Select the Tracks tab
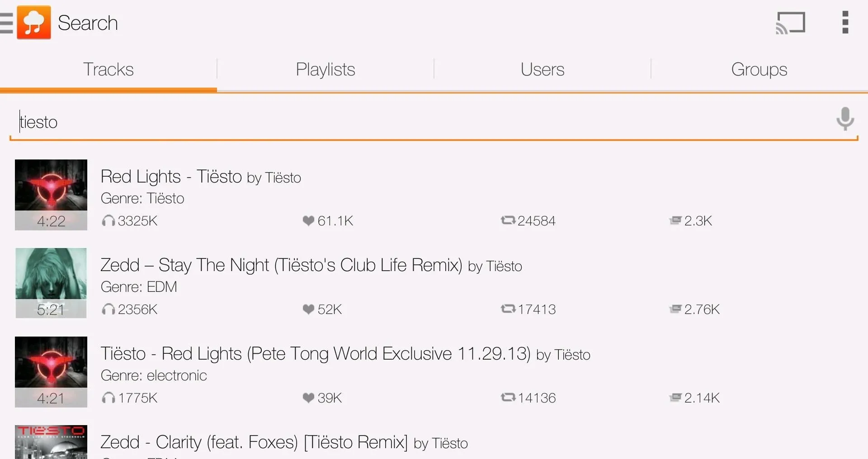The image size is (868, 459). [x=108, y=70]
